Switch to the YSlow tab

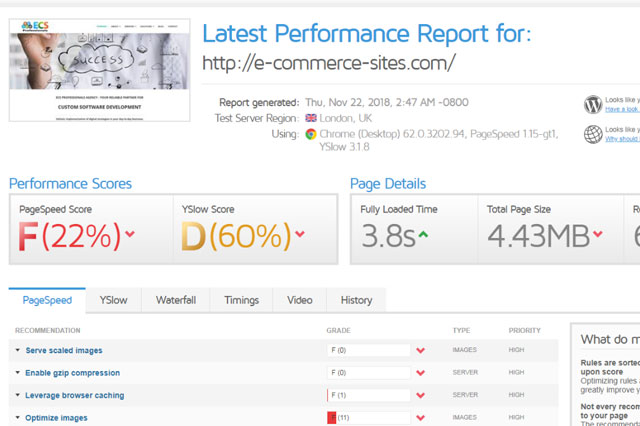tap(113, 300)
